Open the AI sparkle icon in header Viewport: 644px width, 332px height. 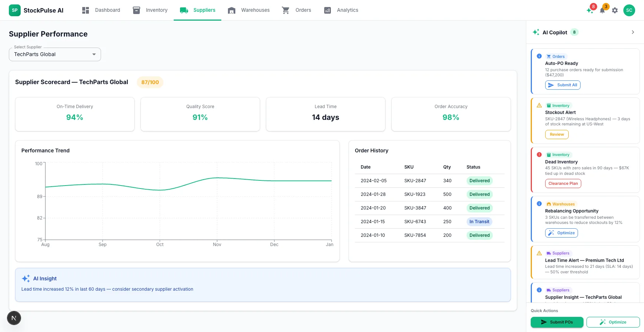pyautogui.click(x=590, y=10)
